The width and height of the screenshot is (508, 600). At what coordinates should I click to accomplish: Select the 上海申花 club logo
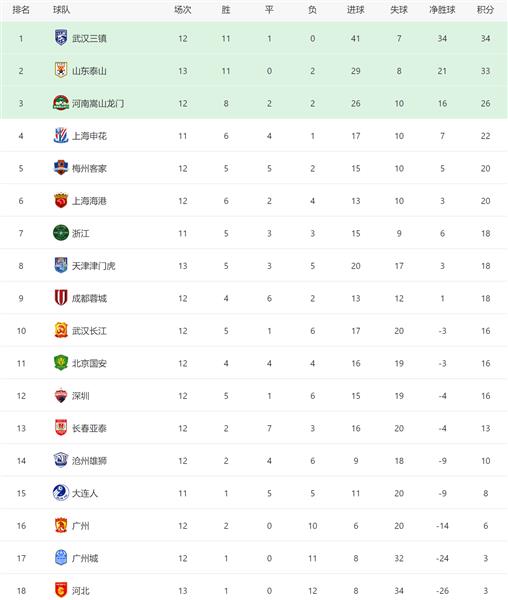click(x=61, y=135)
